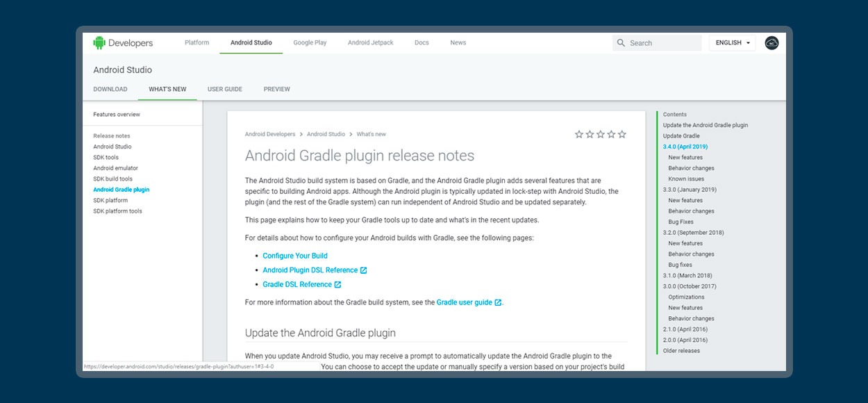Image resolution: width=868 pixels, height=403 pixels.
Task: Jump to Older releases in contents
Action: coord(681,351)
